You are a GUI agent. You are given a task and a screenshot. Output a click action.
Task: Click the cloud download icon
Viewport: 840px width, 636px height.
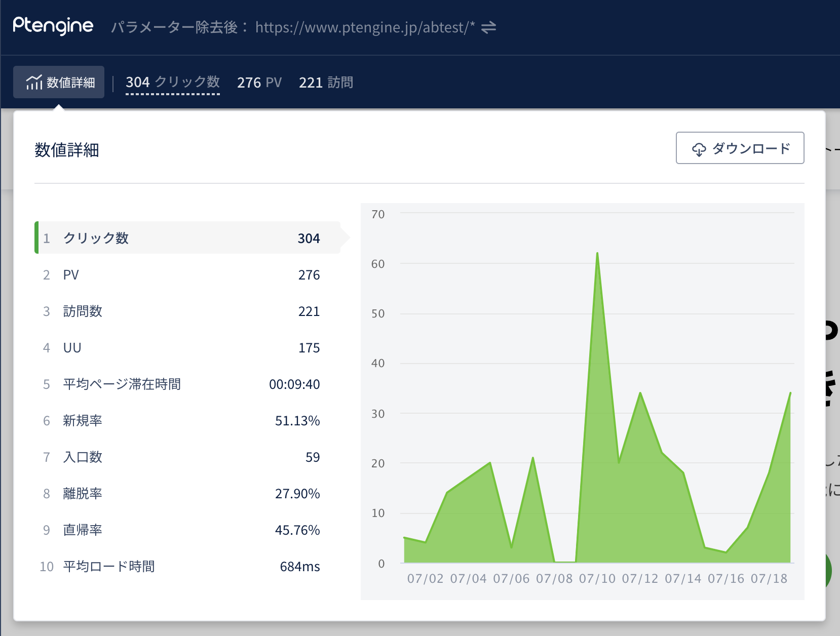(x=699, y=149)
